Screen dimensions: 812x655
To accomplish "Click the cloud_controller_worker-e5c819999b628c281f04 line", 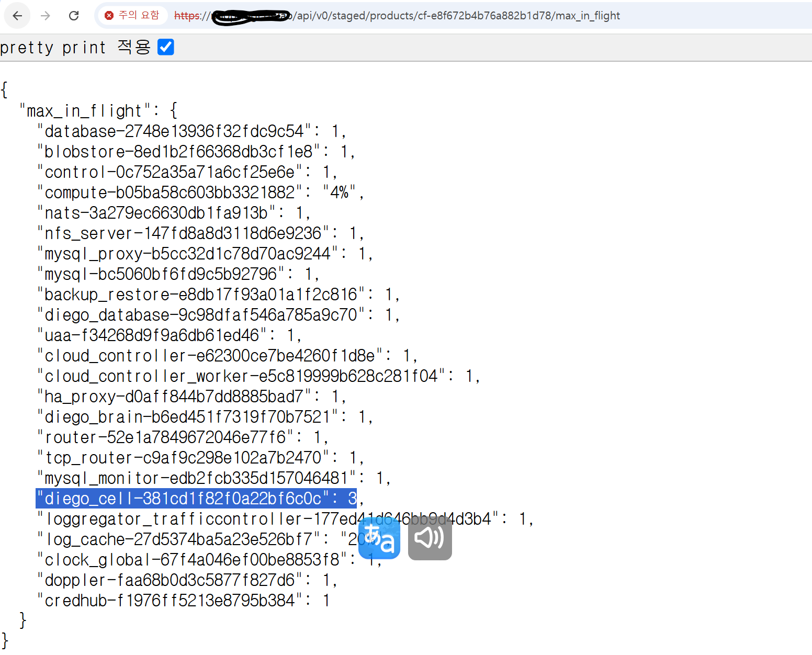I will [258, 376].
